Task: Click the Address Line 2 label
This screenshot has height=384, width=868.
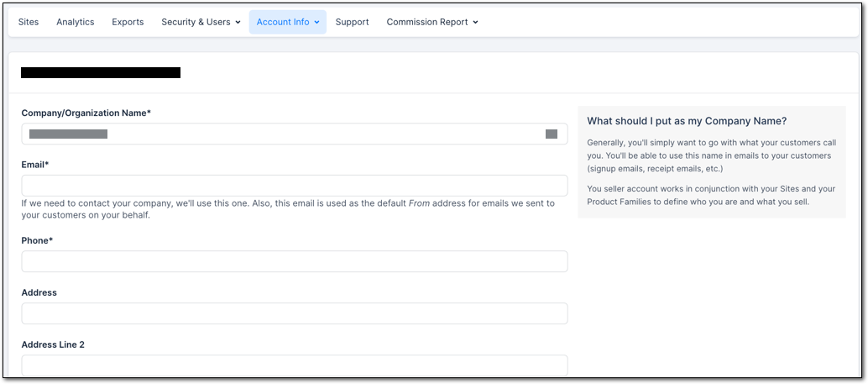Action: pyautogui.click(x=53, y=345)
